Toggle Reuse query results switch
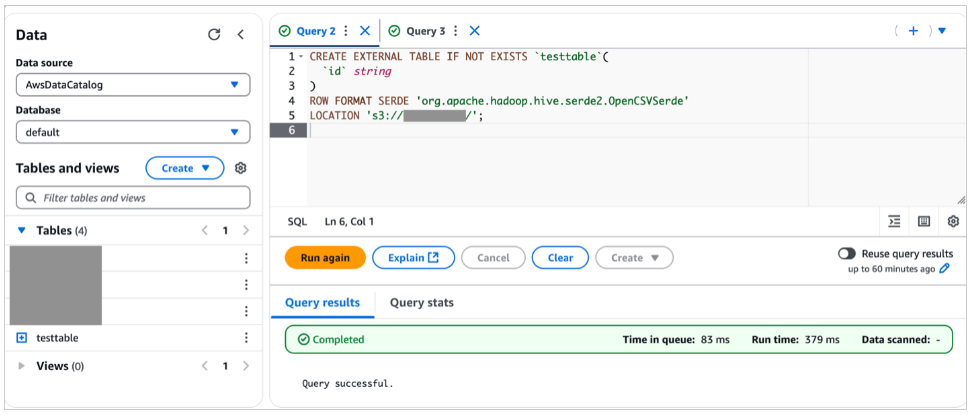The image size is (975, 415). click(847, 254)
